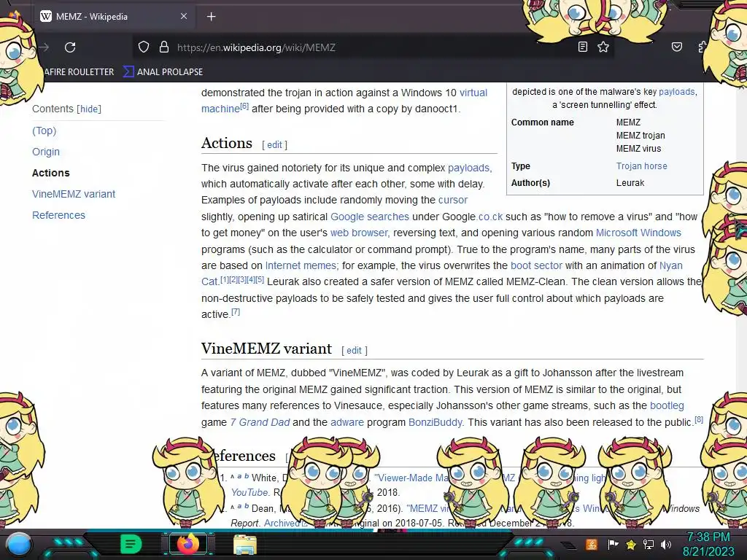Go to VineMEMZ variant in contents

coord(74,194)
